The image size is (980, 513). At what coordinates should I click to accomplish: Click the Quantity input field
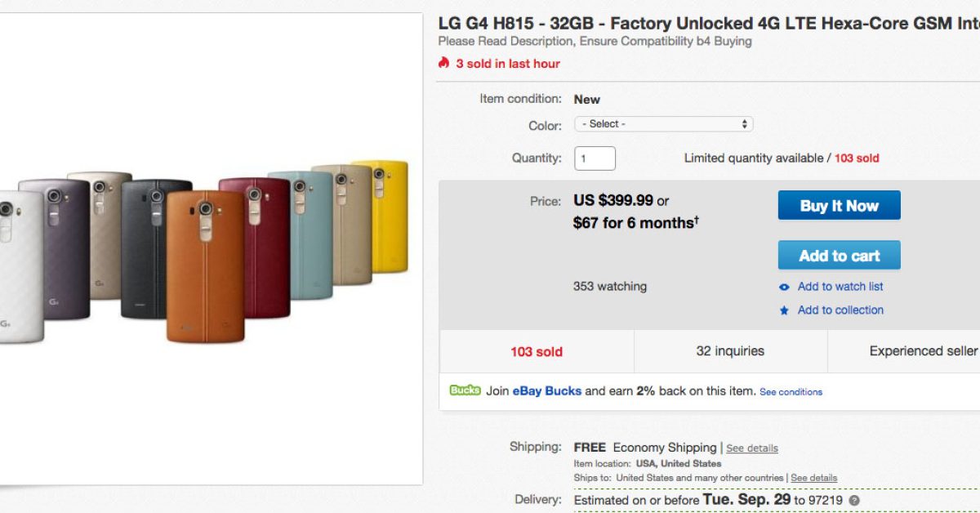click(x=595, y=158)
